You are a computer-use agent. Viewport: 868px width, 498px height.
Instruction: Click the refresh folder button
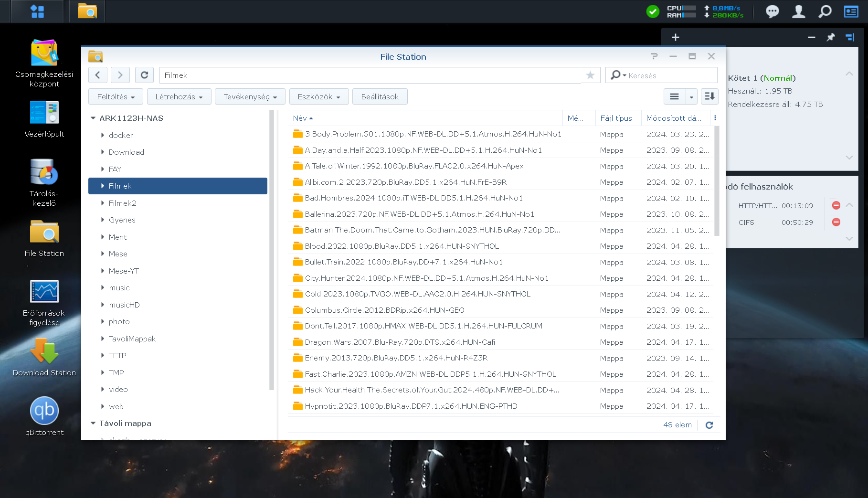pos(144,75)
